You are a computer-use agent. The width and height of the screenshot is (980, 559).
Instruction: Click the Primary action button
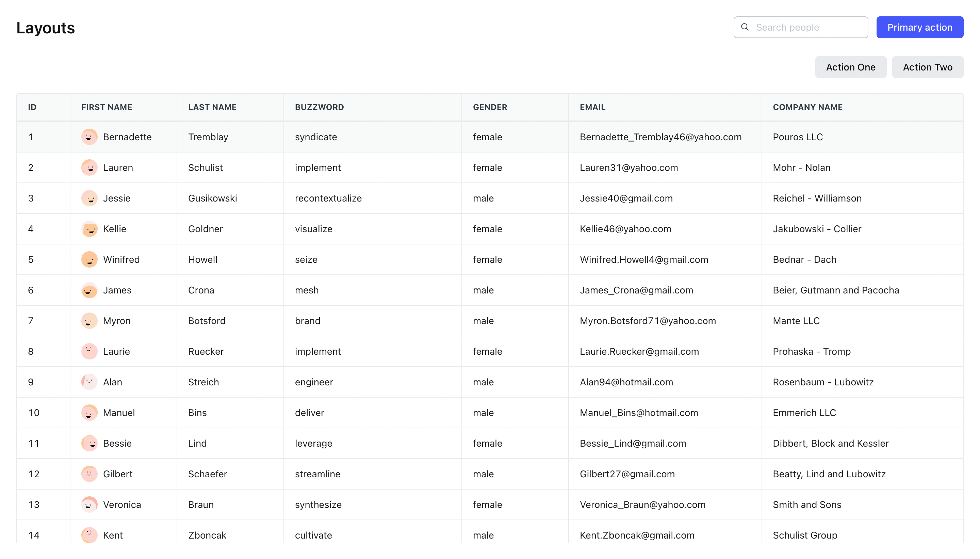click(x=920, y=27)
